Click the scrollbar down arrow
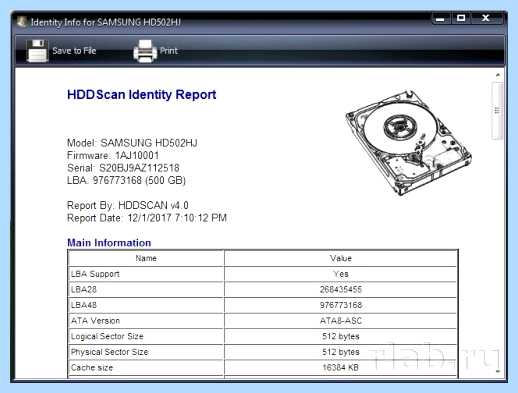518x393 pixels. [498, 371]
